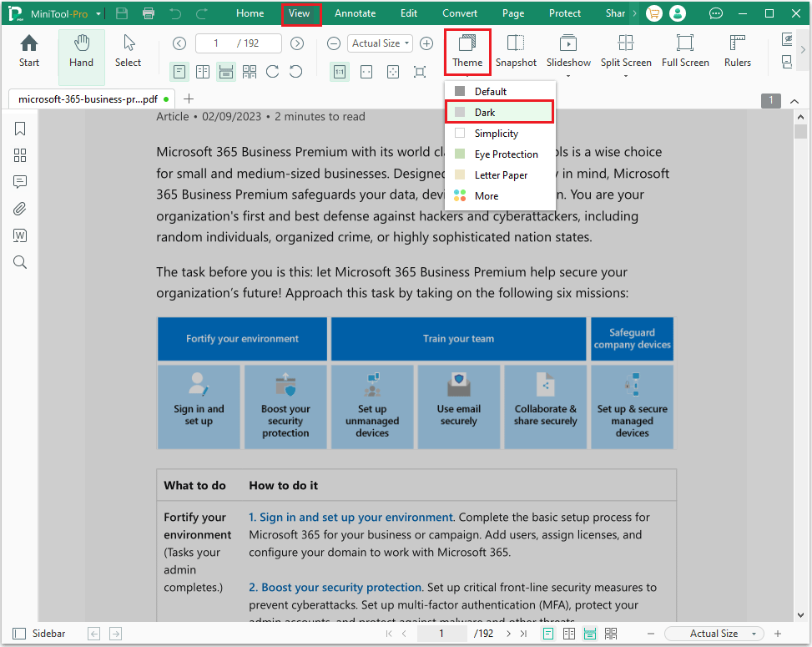This screenshot has height=647, width=812.
Task: Take a Snapshot of the page
Action: 516,51
